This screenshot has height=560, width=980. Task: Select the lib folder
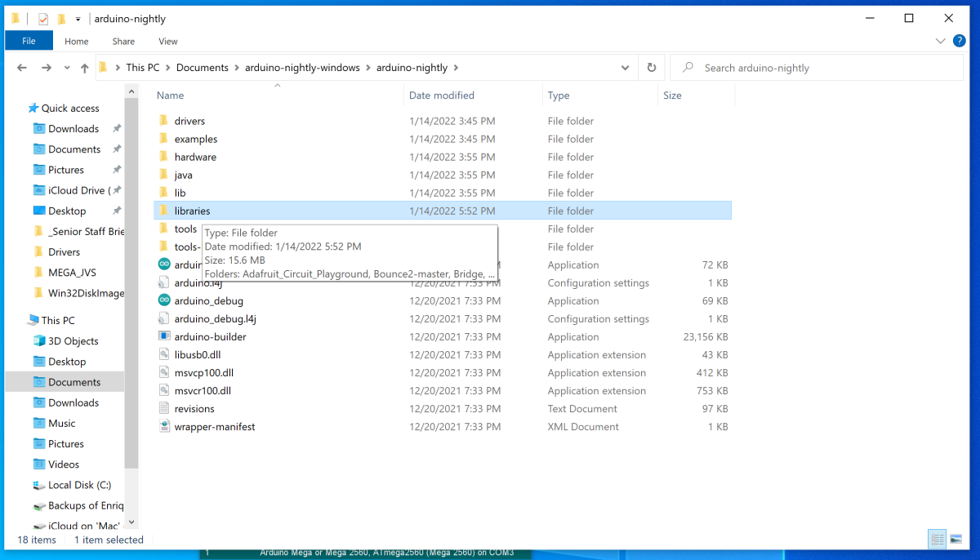pyautogui.click(x=442, y=193)
